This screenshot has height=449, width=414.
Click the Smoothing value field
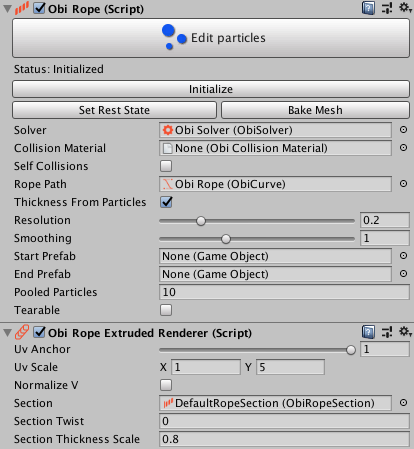tap(385, 238)
